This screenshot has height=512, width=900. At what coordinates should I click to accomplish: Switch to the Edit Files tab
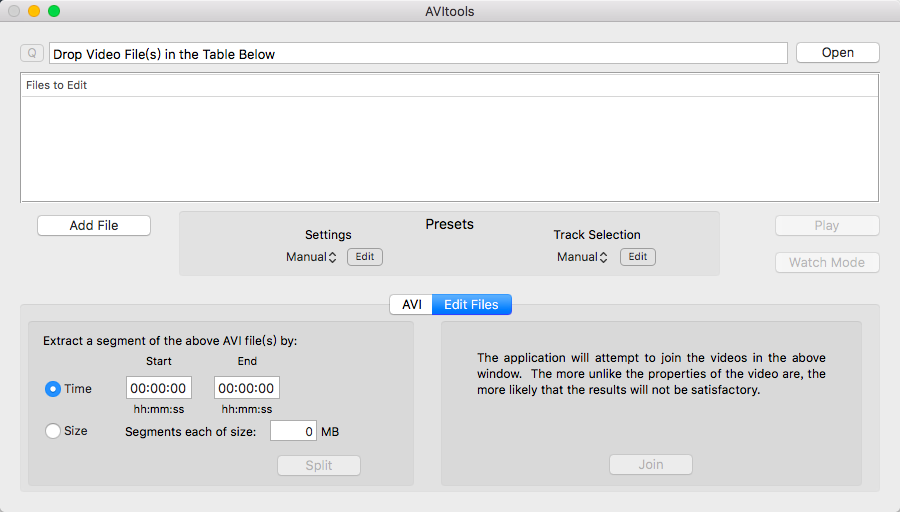pyautogui.click(x=471, y=304)
